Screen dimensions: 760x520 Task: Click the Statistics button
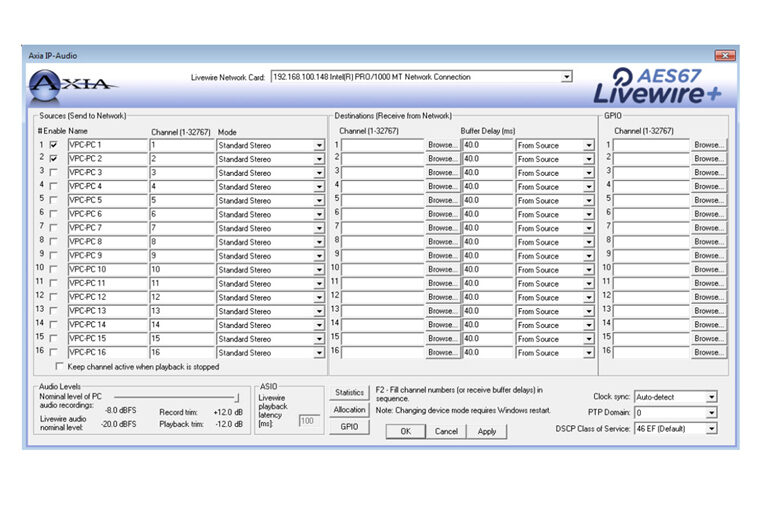point(349,394)
